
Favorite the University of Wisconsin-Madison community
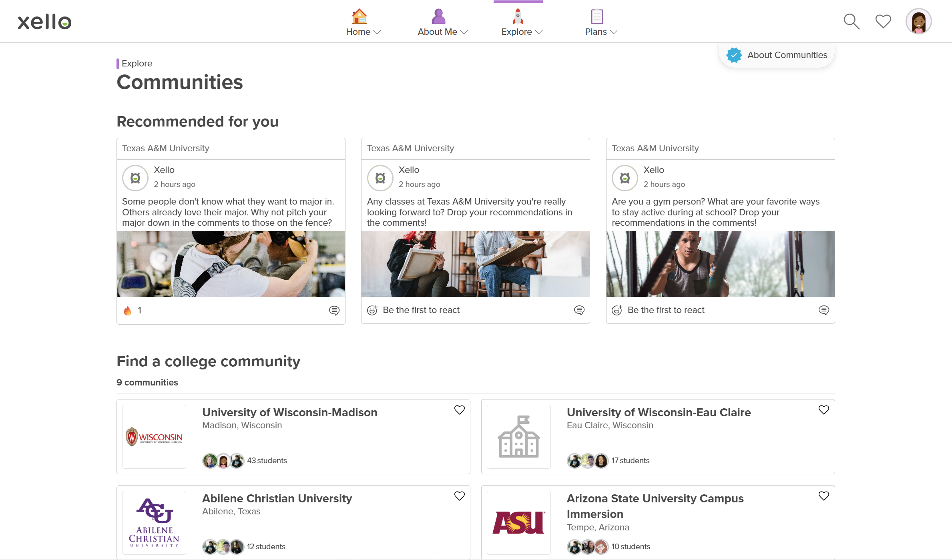[x=459, y=409]
